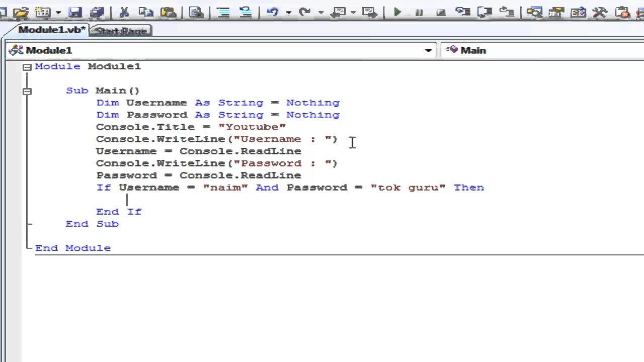Click the text "Module Module1"

tap(88, 66)
